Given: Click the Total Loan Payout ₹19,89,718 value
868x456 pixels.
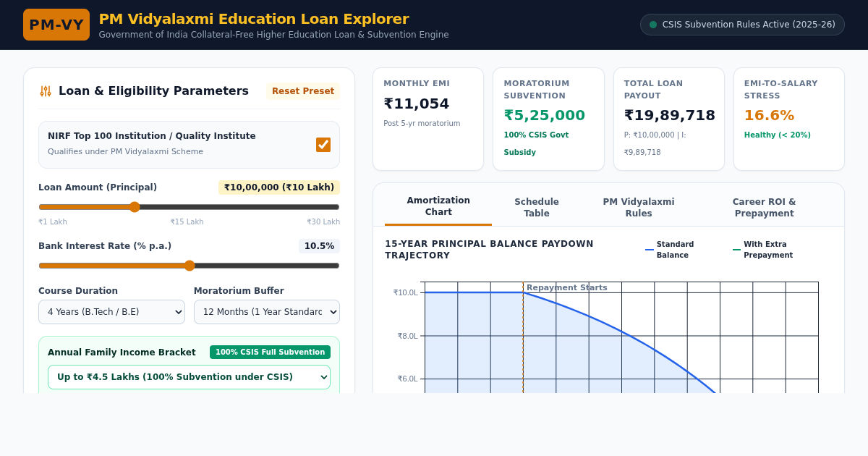Looking at the screenshot, I should 670,115.
